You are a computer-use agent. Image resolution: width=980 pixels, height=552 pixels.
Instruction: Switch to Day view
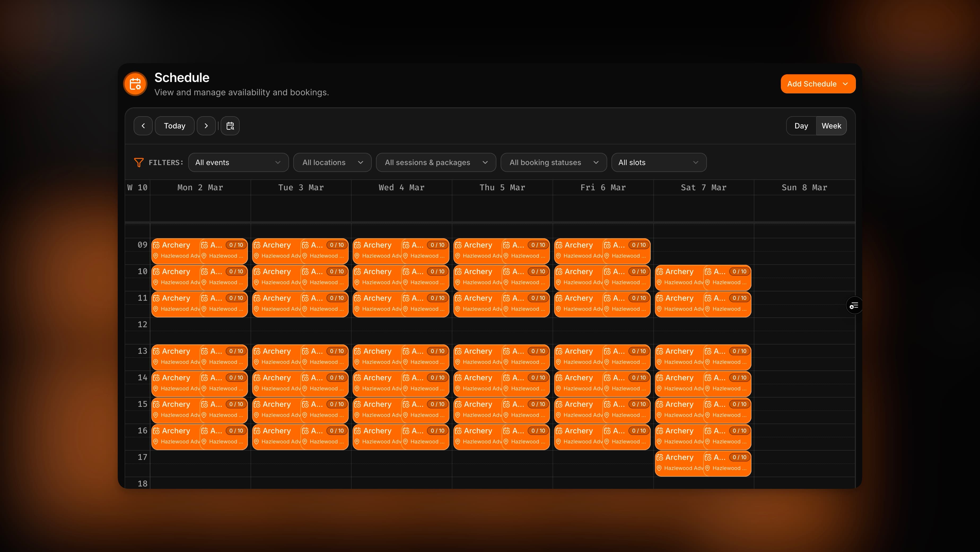click(x=801, y=126)
